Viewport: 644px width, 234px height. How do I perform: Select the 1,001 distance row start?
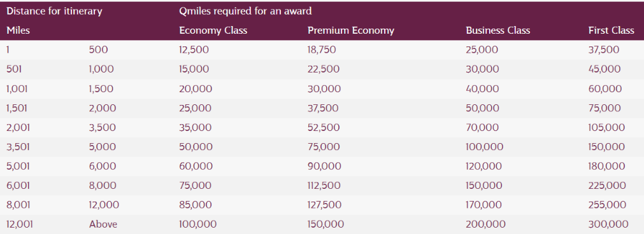(x=17, y=89)
